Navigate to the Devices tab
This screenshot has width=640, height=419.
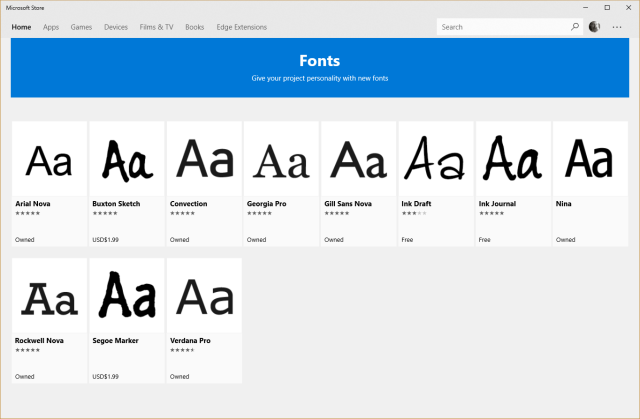116,27
